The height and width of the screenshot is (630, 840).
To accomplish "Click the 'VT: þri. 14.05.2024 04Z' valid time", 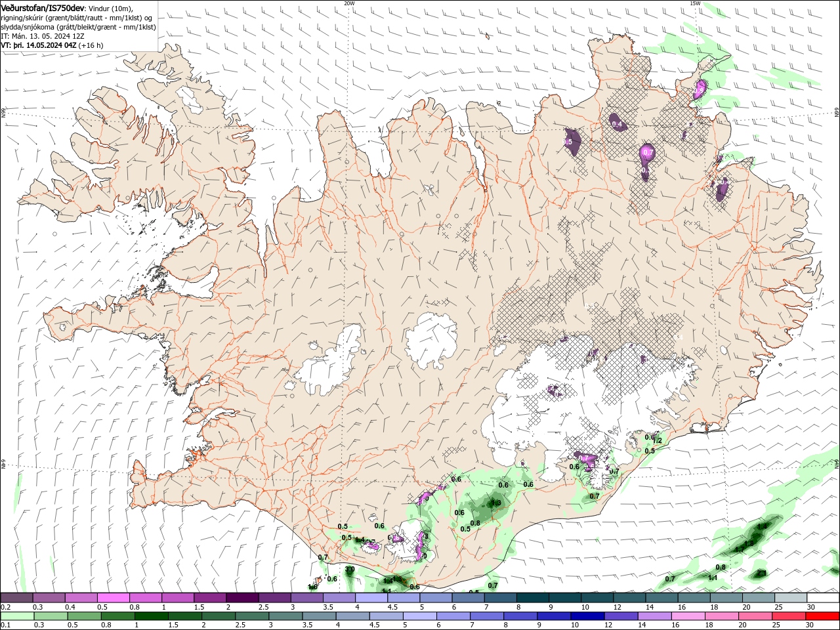I will [39, 45].
